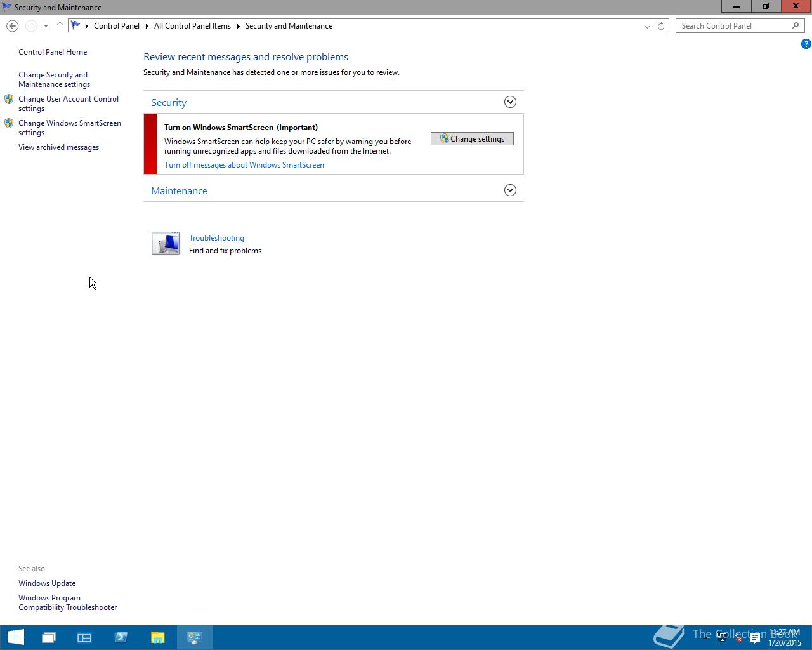Restore down the Security and Maintenance window
The height and width of the screenshot is (650, 812).
coord(766,6)
